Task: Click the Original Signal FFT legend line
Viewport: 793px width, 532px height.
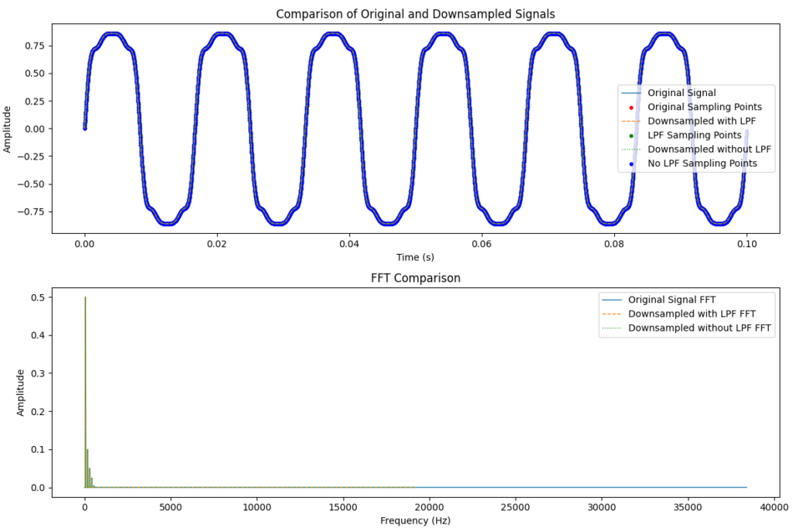Action: (x=612, y=299)
